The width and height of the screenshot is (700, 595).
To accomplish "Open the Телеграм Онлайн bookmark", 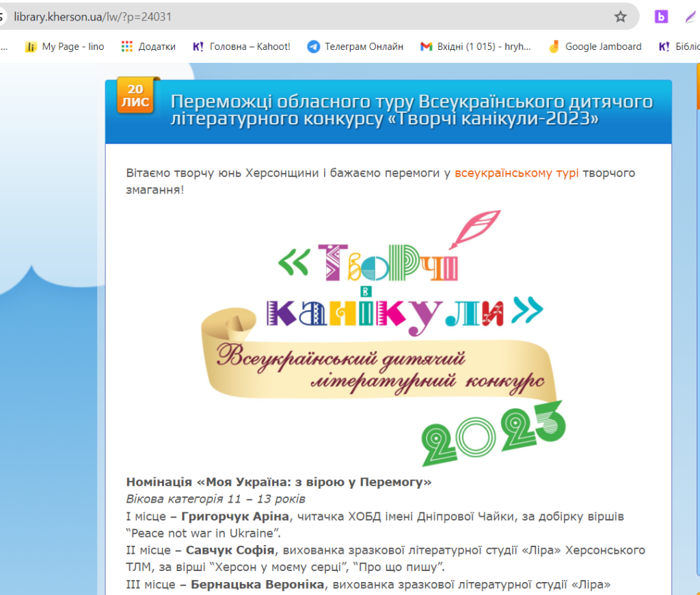I will click(x=355, y=47).
